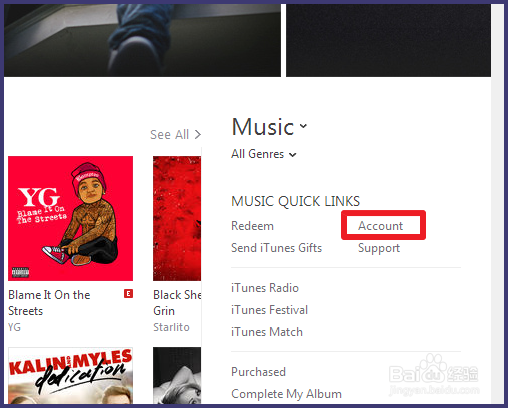Open the Purchased link
Image resolution: width=508 pixels, height=408 pixels.
[x=258, y=372]
